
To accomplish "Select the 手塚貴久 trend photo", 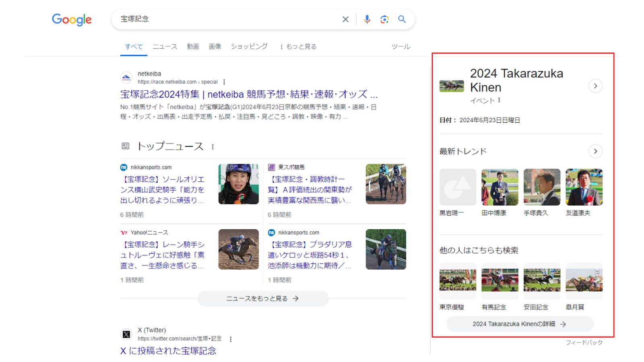I will tap(542, 187).
